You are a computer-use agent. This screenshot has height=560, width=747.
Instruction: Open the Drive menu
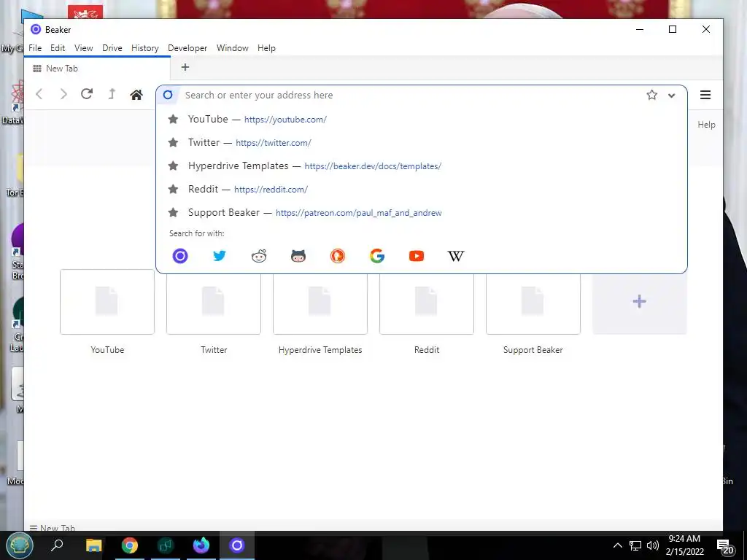coord(112,48)
